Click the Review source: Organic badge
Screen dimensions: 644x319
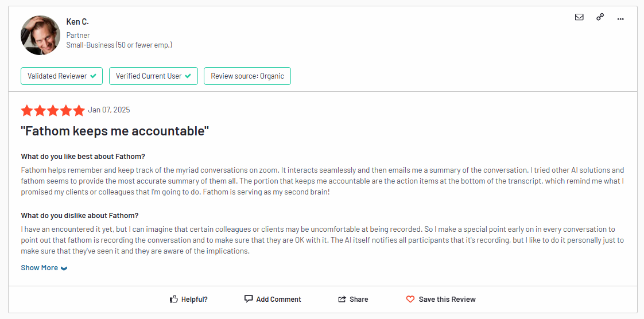click(x=247, y=76)
